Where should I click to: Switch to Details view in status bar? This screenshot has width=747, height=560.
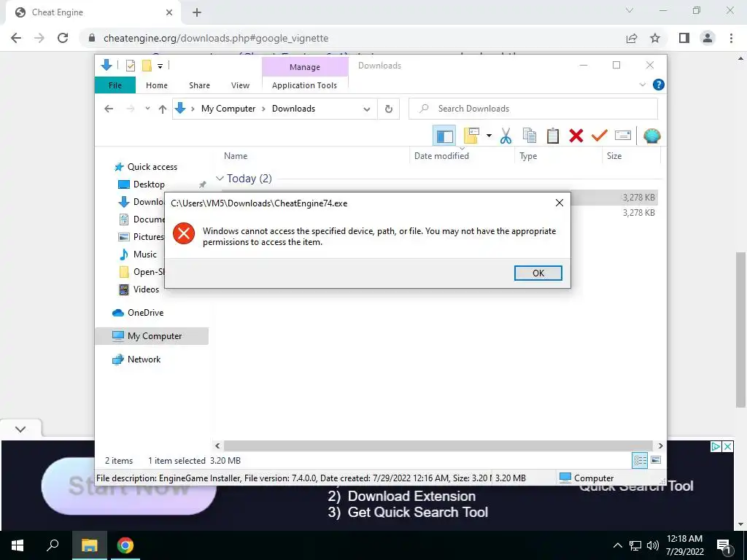(640, 460)
